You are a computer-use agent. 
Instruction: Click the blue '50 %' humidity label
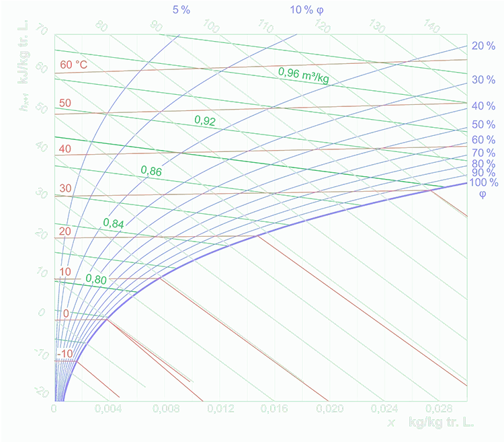click(x=483, y=124)
